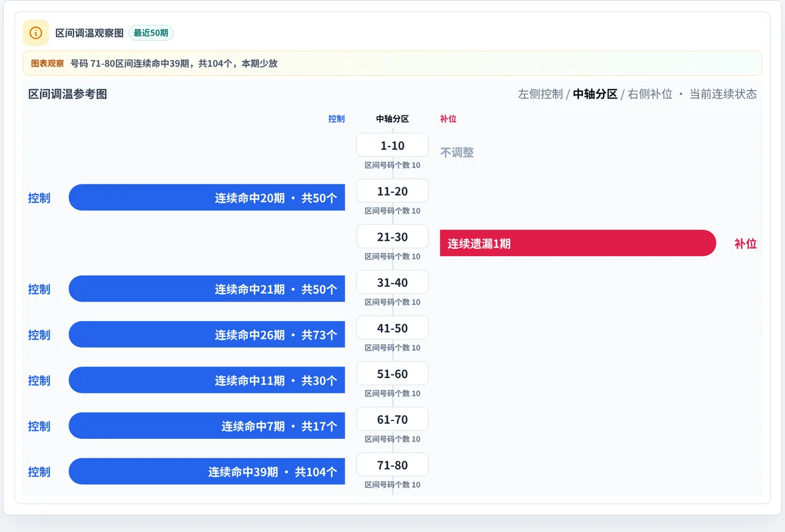Click the red 补位 column header
Screen dimensions: 785x532
(x=448, y=119)
